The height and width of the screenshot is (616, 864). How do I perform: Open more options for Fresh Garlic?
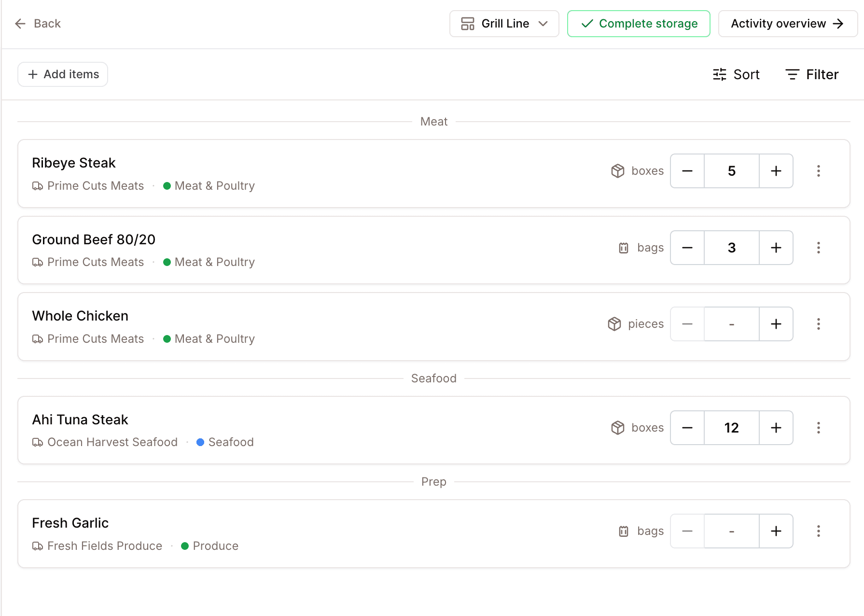pyautogui.click(x=819, y=531)
